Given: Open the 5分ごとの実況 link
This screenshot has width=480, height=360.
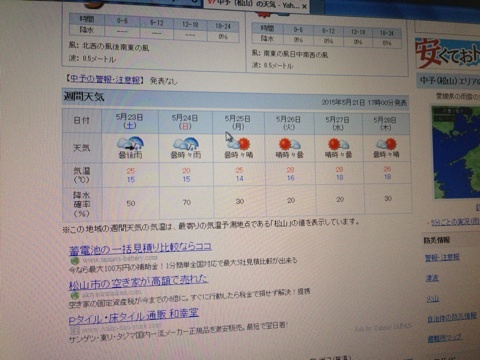Looking at the screenshot, I should [455, 222].
